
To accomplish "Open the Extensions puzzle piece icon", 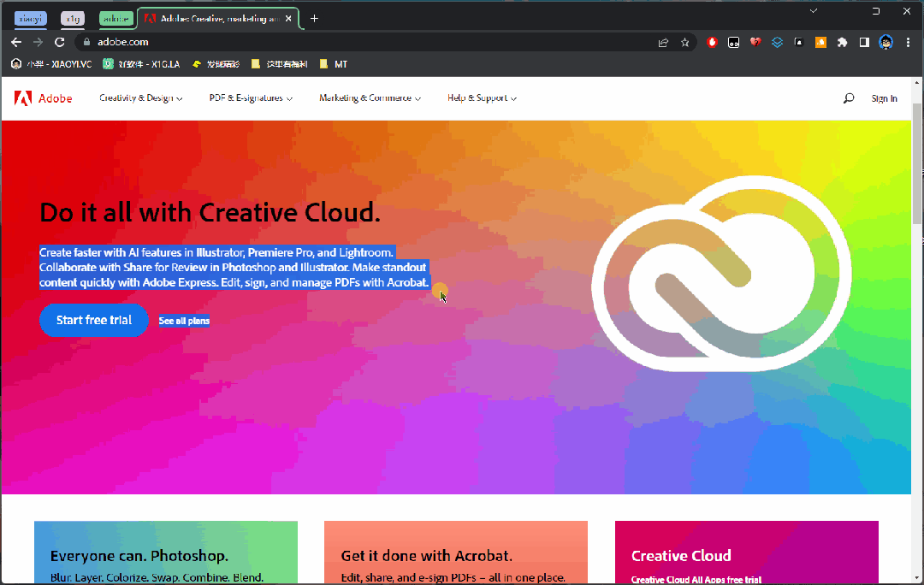I will 842,42.
